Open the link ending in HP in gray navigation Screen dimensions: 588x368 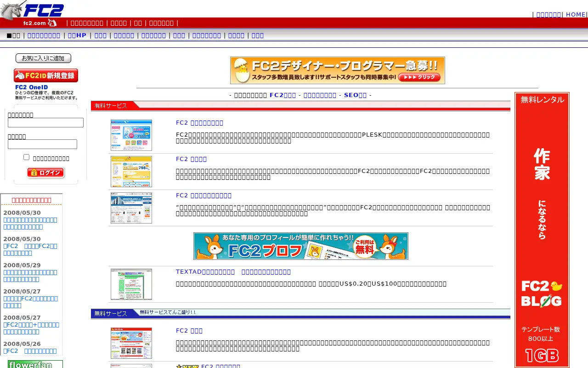point(77,35)
